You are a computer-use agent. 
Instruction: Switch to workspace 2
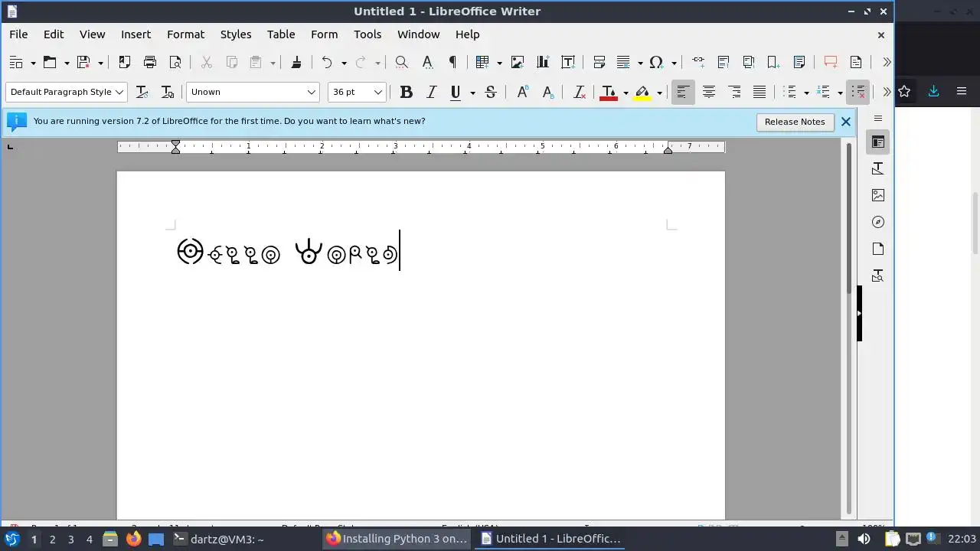tap(52, 540)
